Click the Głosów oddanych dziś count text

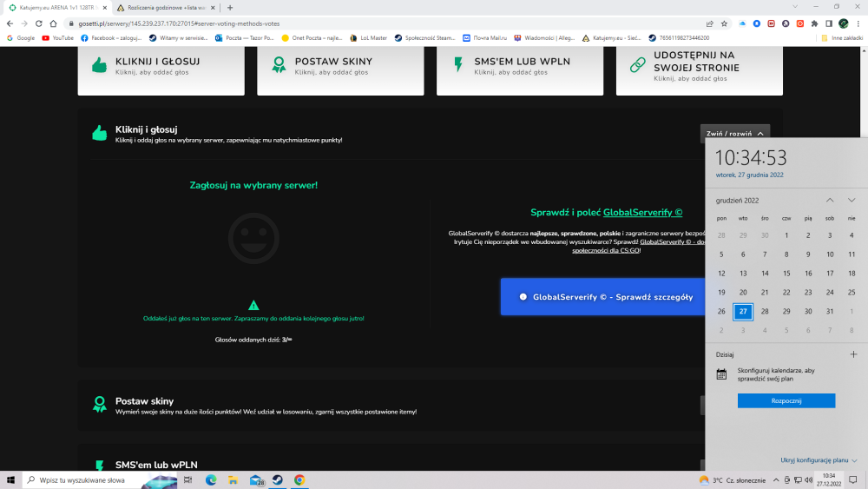(x=253, y=340)
